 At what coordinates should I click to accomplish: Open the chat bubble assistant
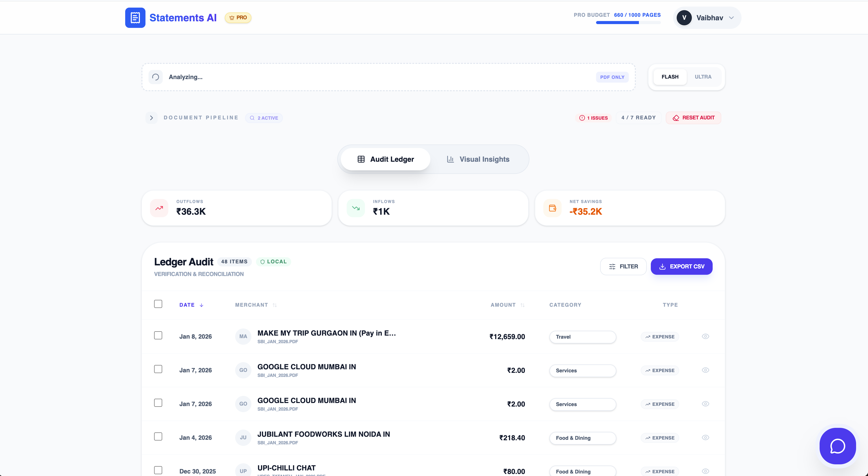[837, 446]
